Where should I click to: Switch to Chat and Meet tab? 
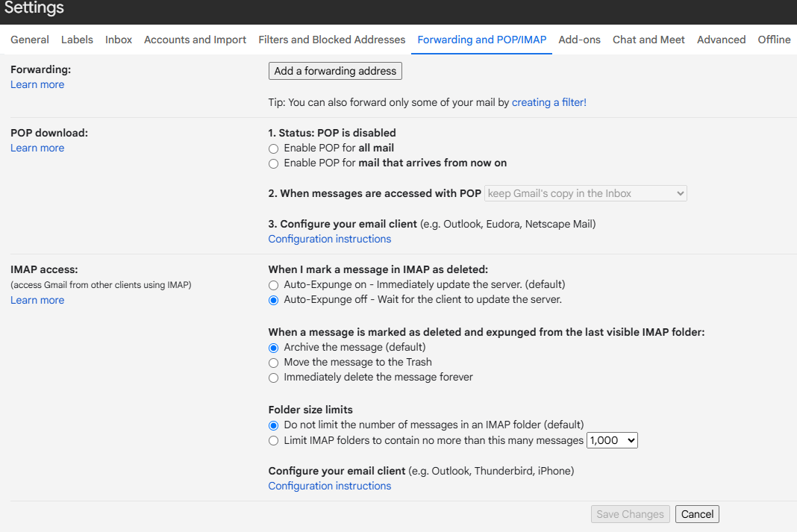click(648, 40)
